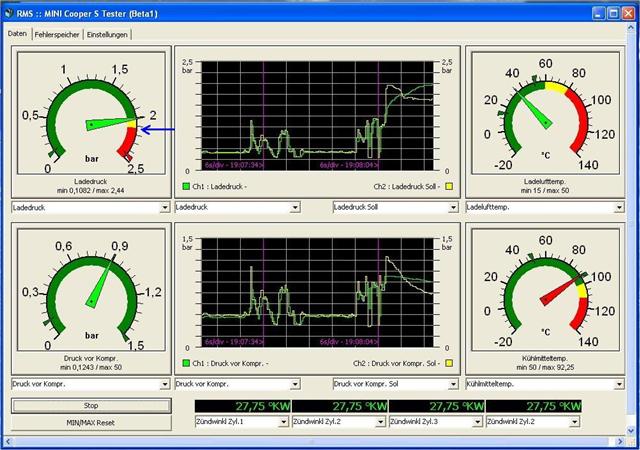Screen dimensions: 640x450
Task: Switch to the Daten tab
Action: tap(17, 34)
